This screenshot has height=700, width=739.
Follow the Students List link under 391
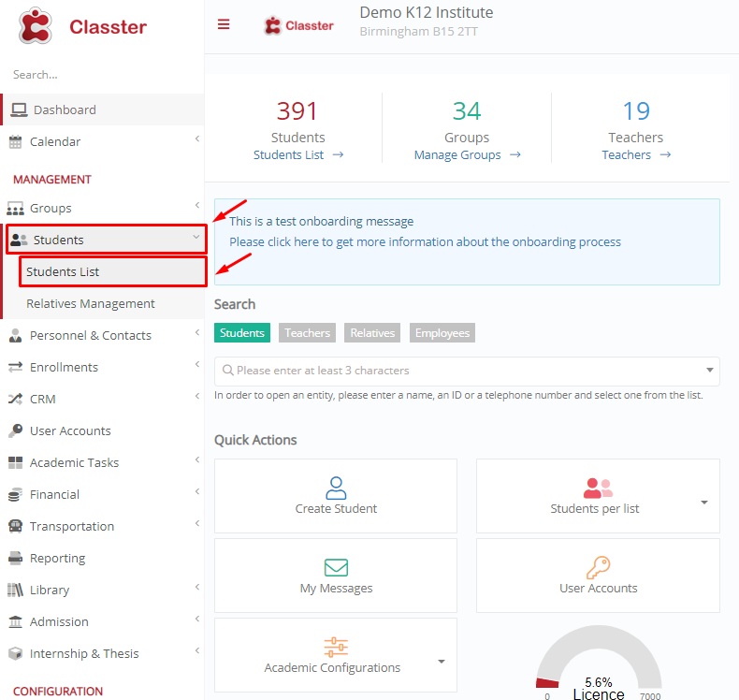(298, 155)
